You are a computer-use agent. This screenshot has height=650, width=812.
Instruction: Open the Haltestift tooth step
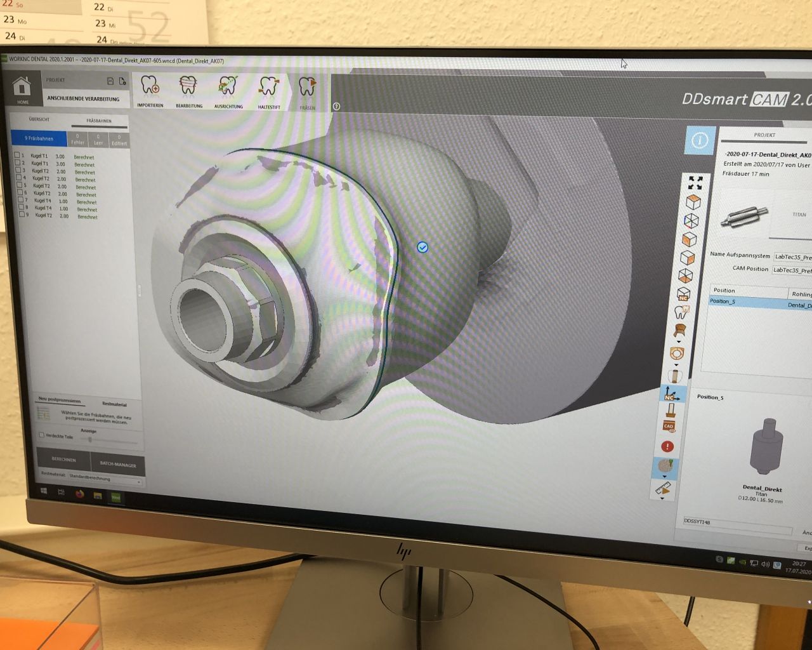coord(269,93)
